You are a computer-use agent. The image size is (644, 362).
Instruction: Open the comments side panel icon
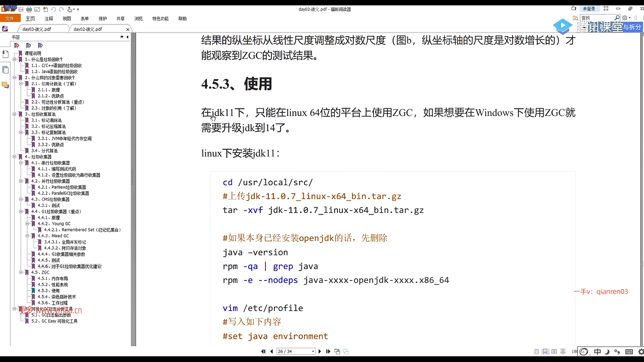coord(5,85)
